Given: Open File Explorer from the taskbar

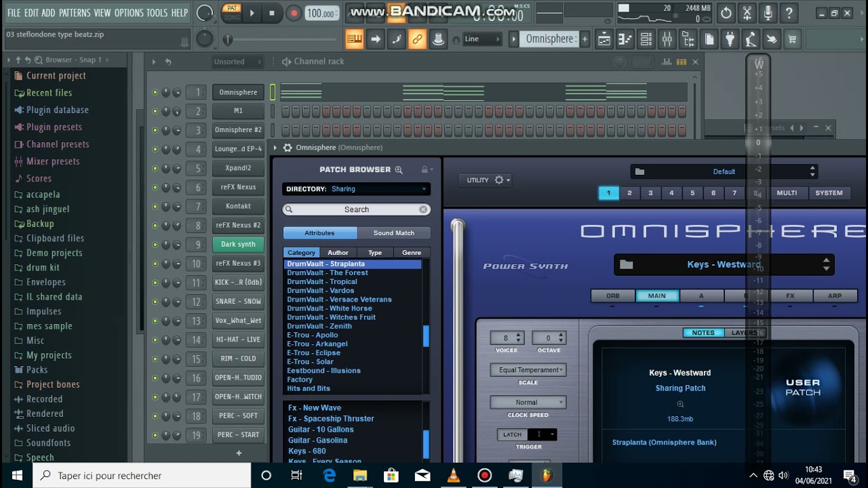Looking at the screenshot, I should (x=360, y=476).
